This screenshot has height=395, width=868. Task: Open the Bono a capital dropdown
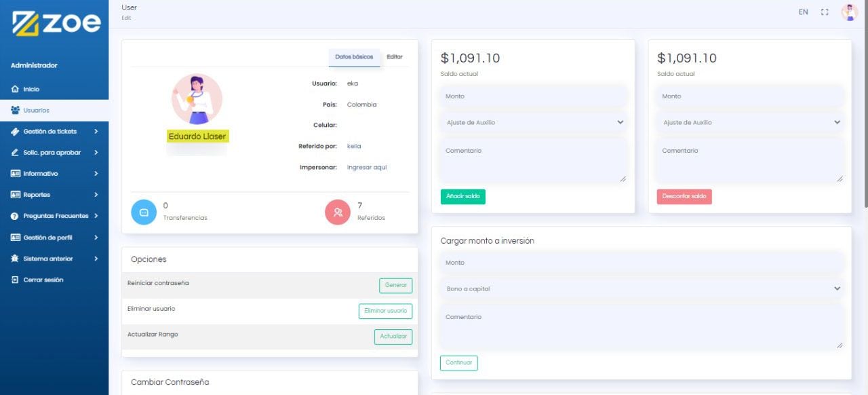point(642,288)
